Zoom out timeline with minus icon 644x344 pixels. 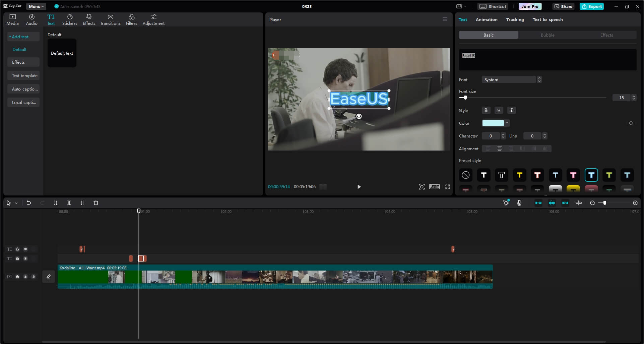click(592, 203)
